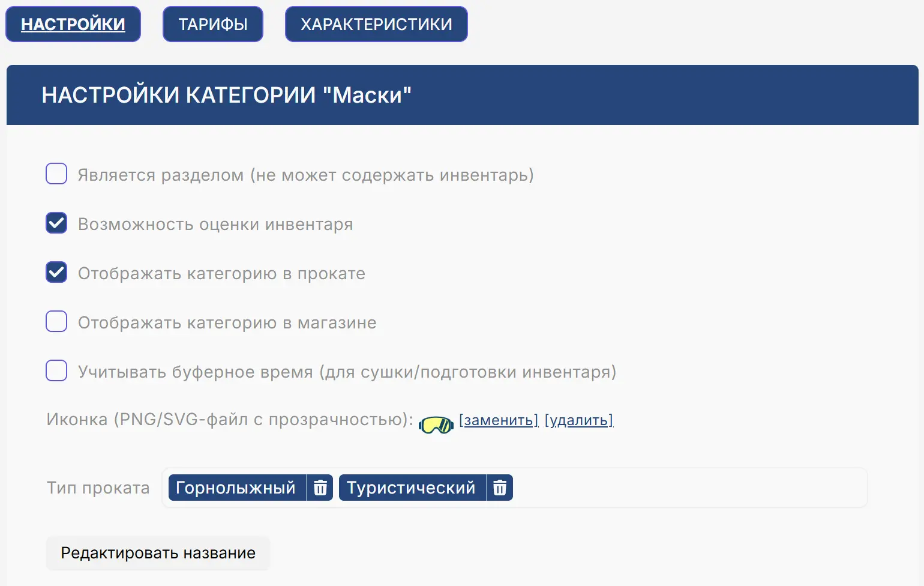Disable 'Возможность оценки инвентаря' checkbox
Viewport: 924px width, 586px height.
56,223
